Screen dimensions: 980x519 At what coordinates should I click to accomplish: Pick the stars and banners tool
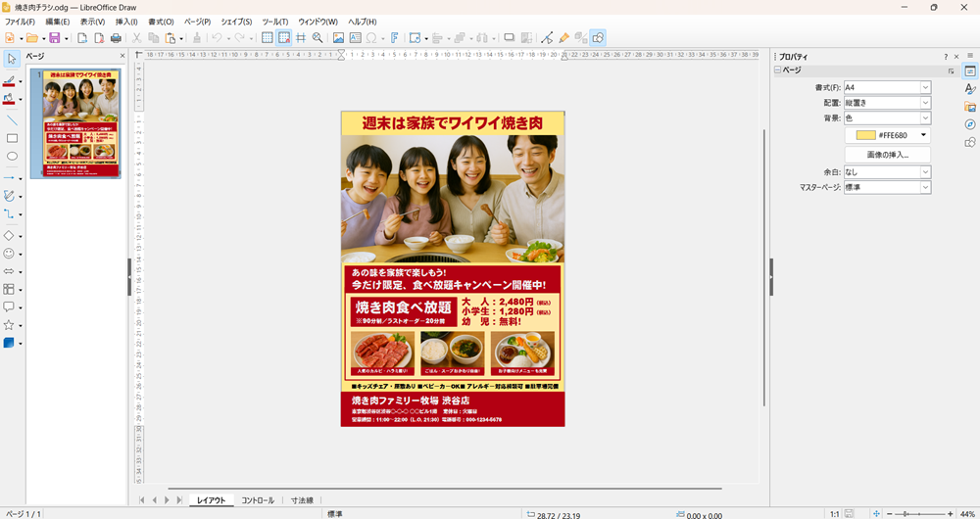pyautogui.click(x=9, y=325)
